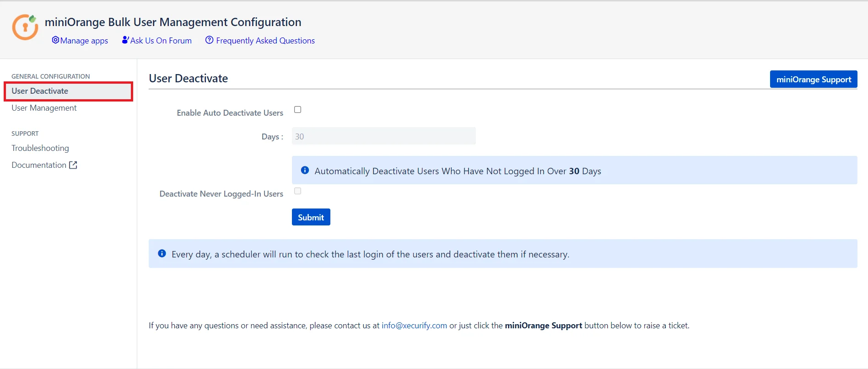This screenshot has width=868, height=369.
Task: Open Documentation sidebar link
Action: (x=39, y=165)
